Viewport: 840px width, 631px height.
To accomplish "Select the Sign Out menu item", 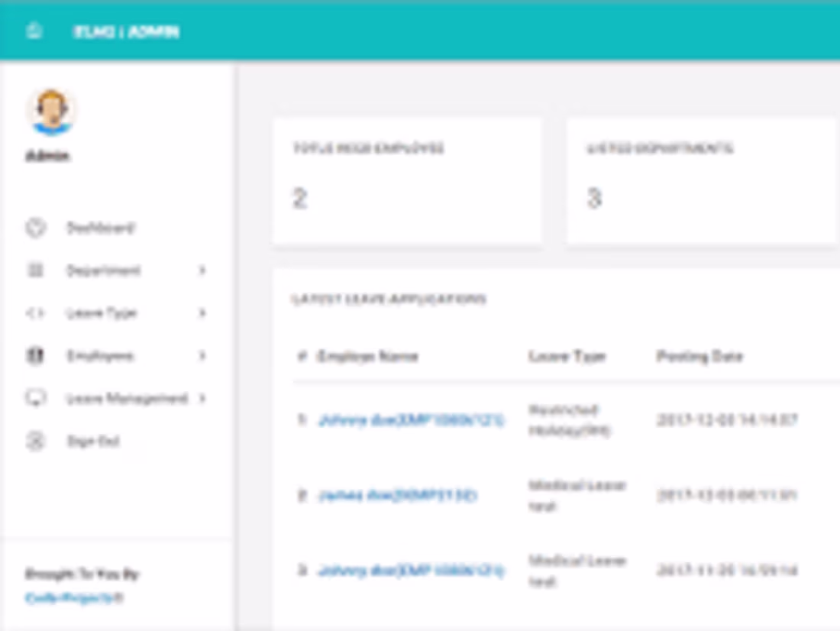I will tap(92, 442).
